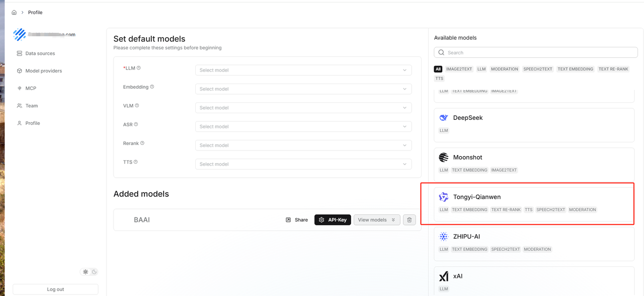Switch to light theme with the sun icon
Viewport: 644px width, 296px height.
coord(86,272)
